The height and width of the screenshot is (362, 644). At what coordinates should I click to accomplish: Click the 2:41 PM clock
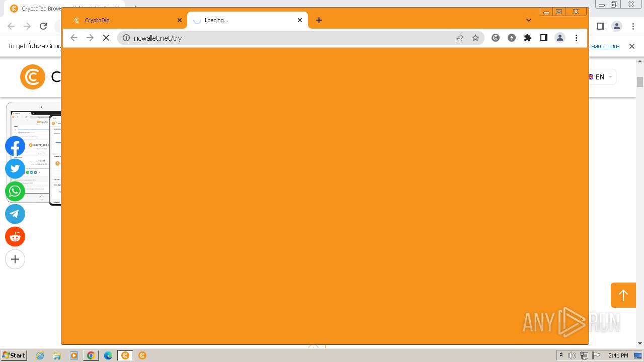click(x=618, y=355)
